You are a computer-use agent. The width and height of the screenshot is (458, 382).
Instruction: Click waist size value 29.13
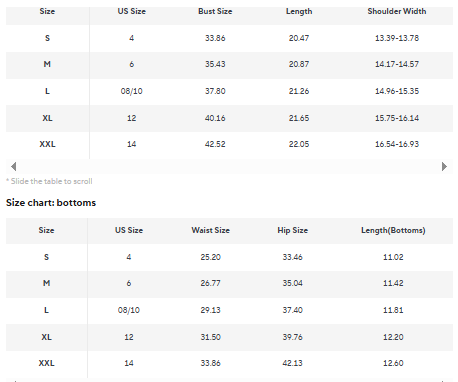pos(210,310)
